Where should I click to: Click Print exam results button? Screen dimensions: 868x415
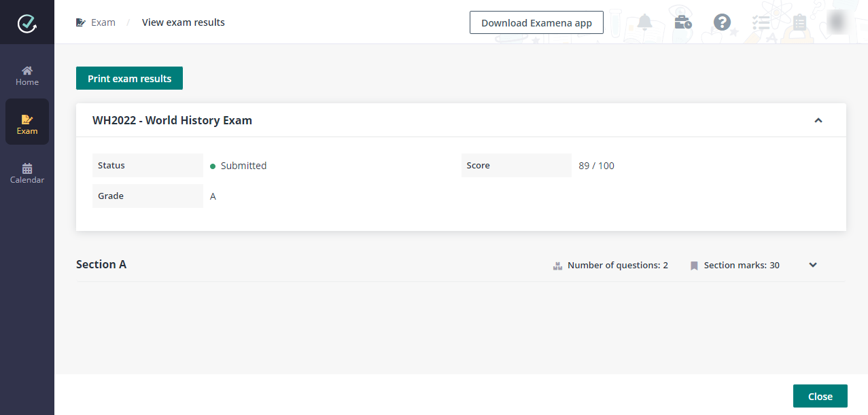pos(129,78)
